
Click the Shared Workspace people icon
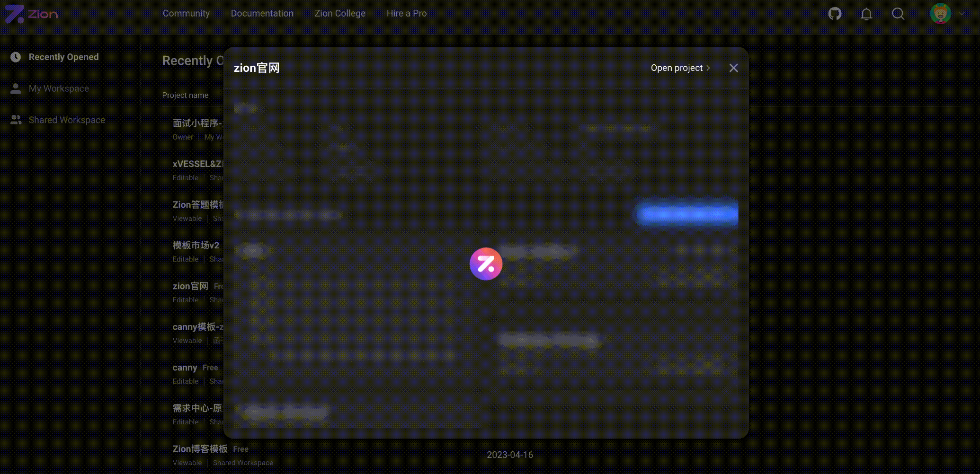[16, 120]
